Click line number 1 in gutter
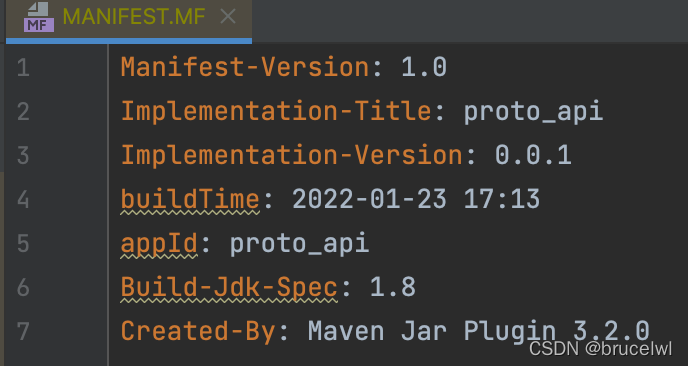Image resolution: width=688 pixels, height=366 pixels. tap(23, 68)
